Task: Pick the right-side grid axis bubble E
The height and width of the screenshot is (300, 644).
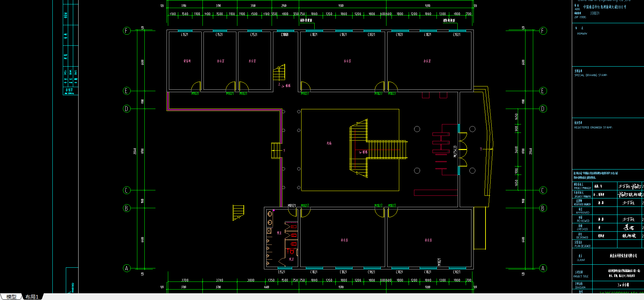Action: pyautogui.click(x=543, y=91)
